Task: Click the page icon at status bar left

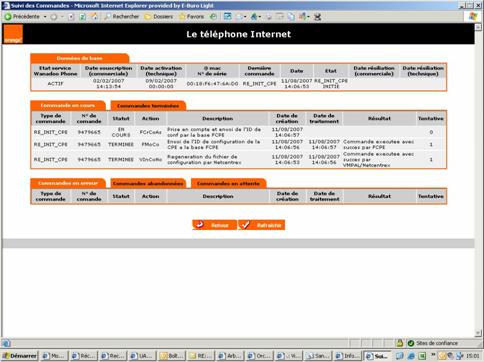Action: (x=6, y=343)
